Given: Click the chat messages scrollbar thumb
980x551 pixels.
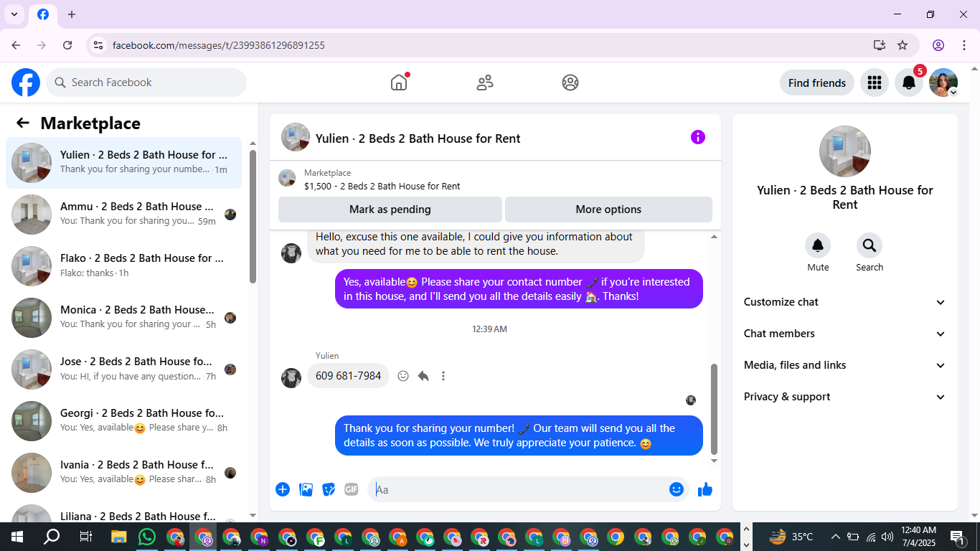Looking at the screenshot, I should click(x=714, y=409).
